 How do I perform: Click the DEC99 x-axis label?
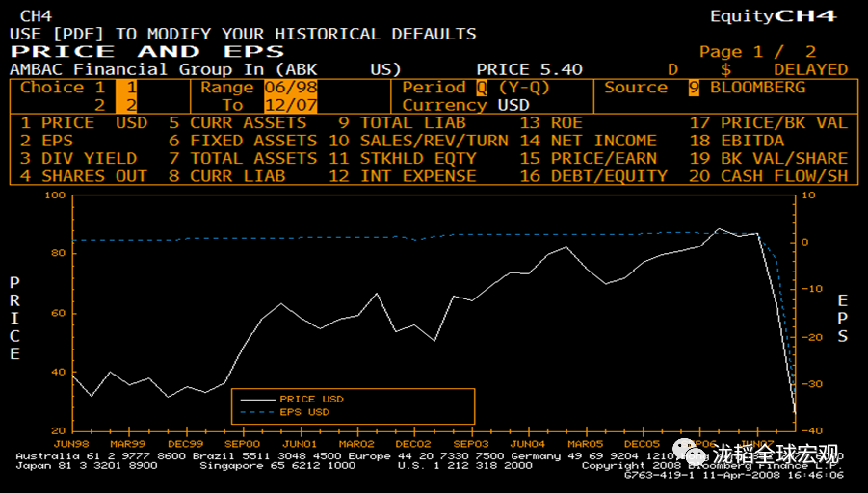pyautogui.click(x=185, y=444)
